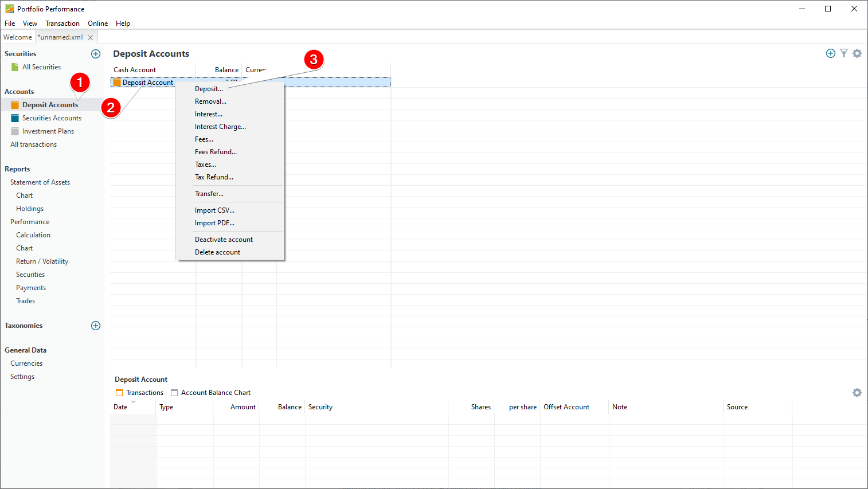Open the View menu
This screenshot has height=489, width=868.
[x=30, y=24]
